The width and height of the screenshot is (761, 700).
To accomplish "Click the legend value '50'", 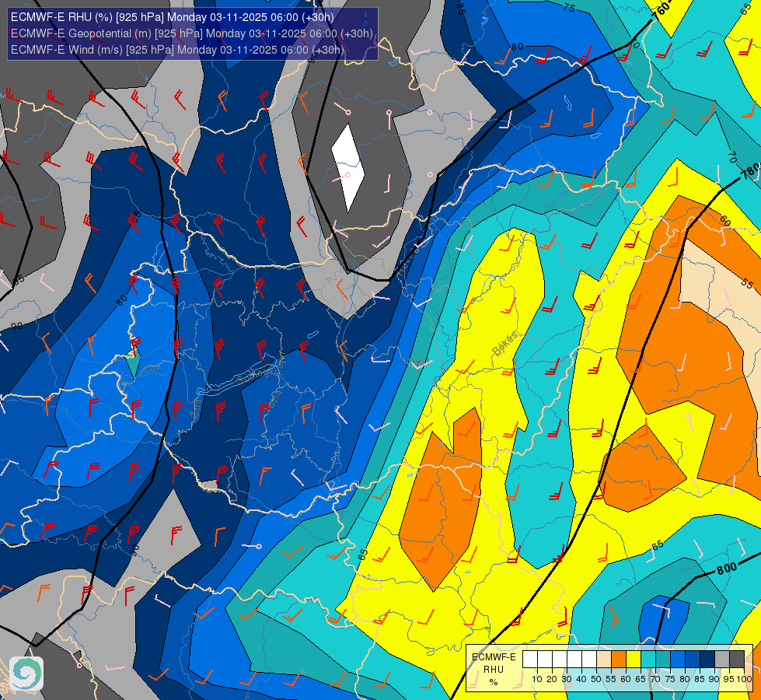I will [596, 679].
